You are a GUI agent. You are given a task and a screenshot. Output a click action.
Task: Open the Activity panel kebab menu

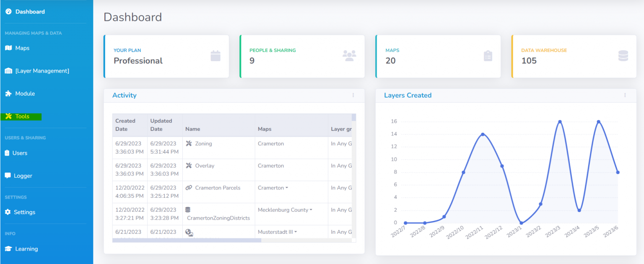pos(353,95)
